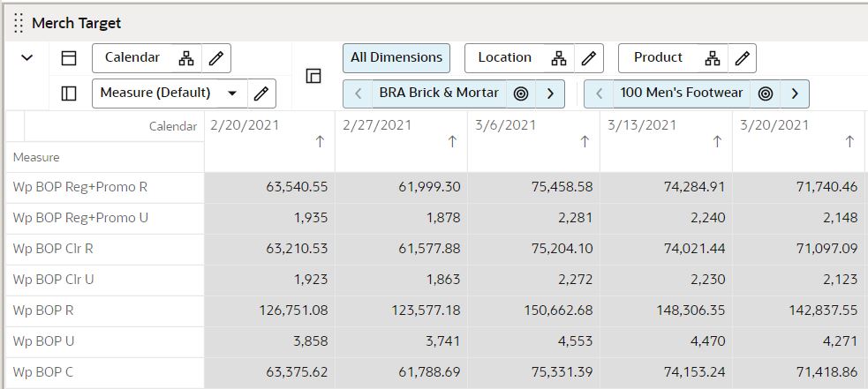Click up arrow under 3/6/2021 column

(584, 142)
